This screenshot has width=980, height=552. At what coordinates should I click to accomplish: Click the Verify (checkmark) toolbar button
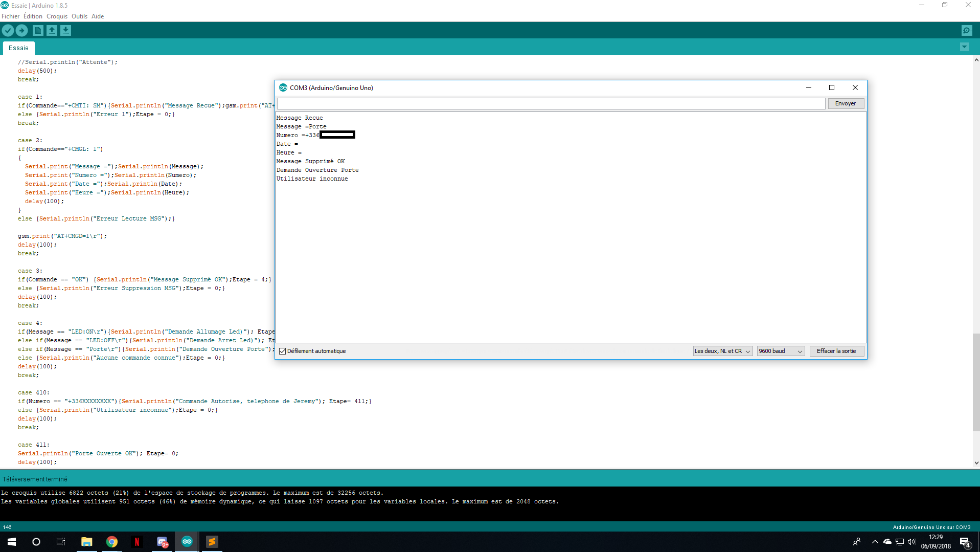[8, 31]
